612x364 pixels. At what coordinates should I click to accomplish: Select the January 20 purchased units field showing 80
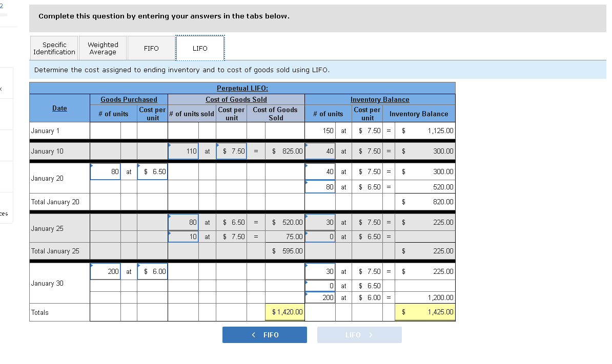tap(105, 172)
